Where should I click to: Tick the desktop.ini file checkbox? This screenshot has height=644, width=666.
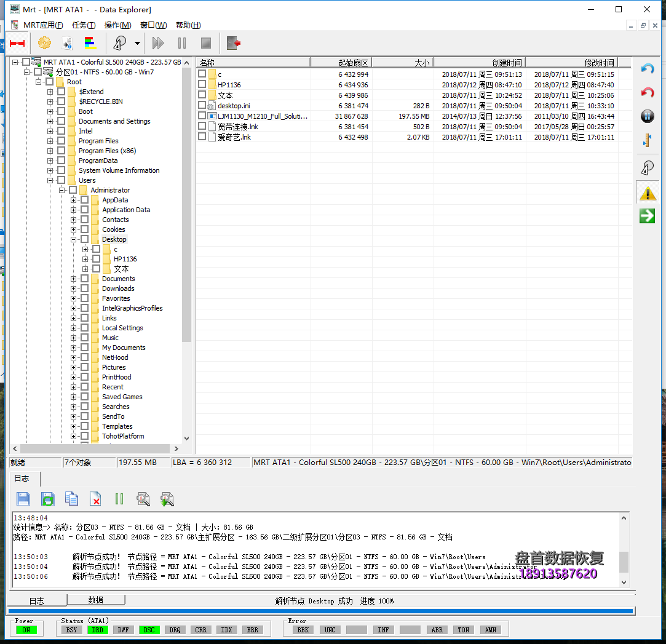[x=202, y=106]
